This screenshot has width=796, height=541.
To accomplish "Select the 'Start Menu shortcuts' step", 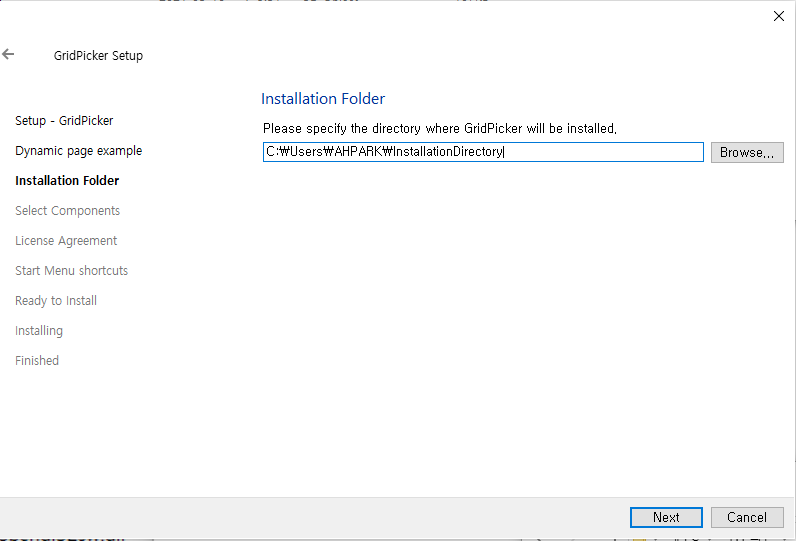I will 72,270.
